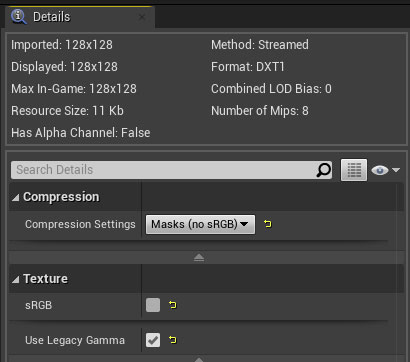Screen dimensions: 410x362
Task: Uncheck the Use Legacy Gamma checkbox
Action: coord(153,340)
